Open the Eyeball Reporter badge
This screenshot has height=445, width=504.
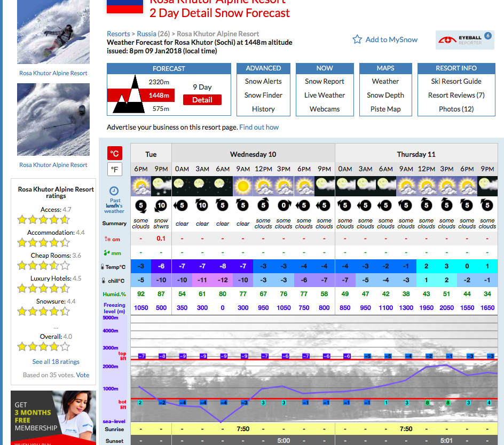tap(465, 40)
